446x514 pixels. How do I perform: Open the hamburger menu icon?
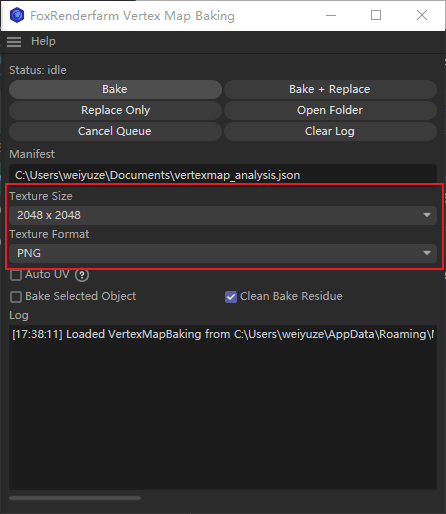click(14, 42)
